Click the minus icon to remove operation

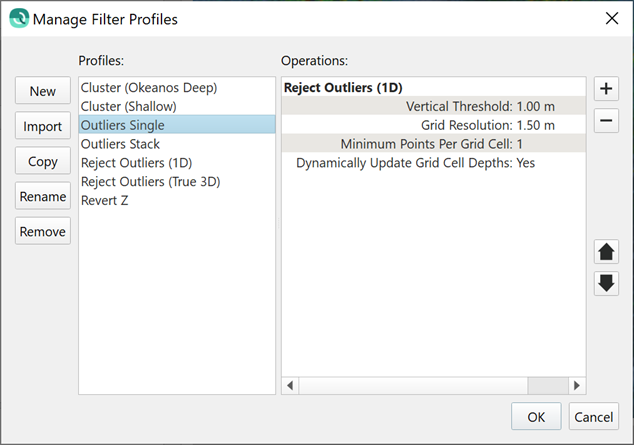(605, 122)
